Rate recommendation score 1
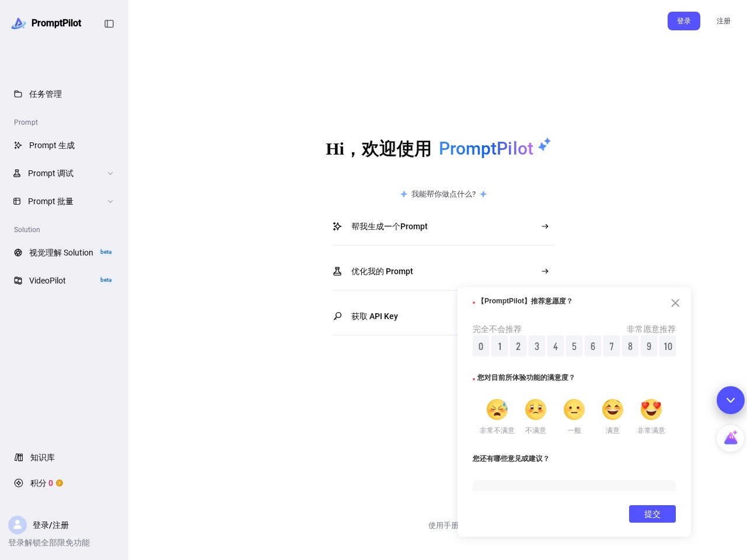 pos(500,346)
